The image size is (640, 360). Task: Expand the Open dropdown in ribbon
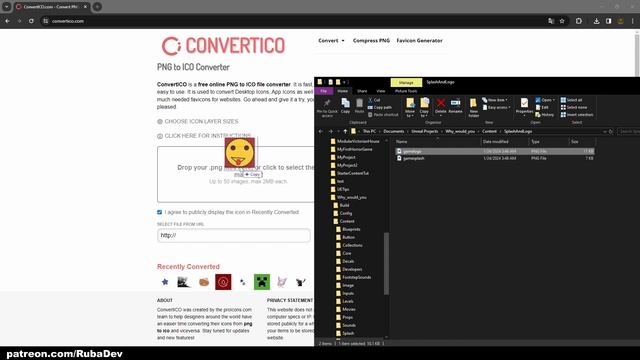545,100
